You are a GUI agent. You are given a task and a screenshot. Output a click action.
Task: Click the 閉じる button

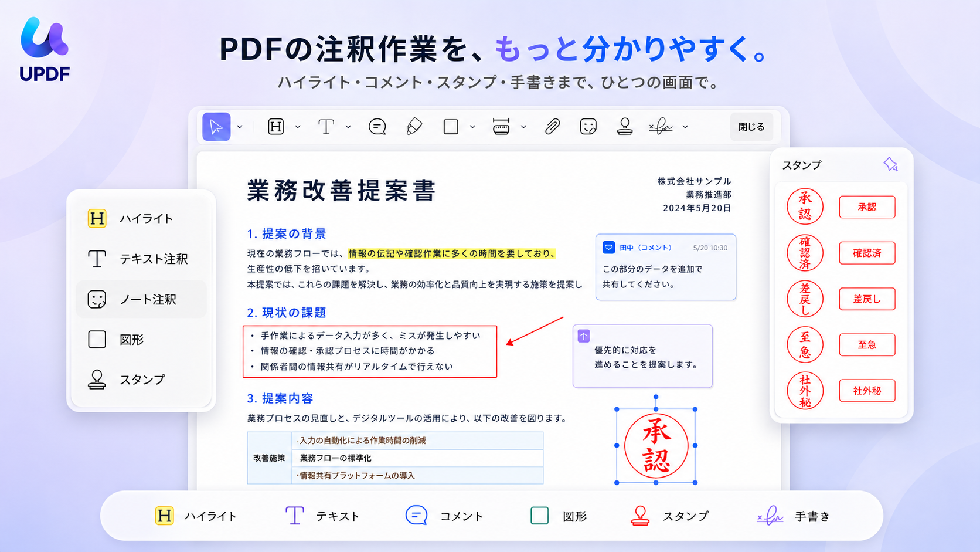[751, 127]
